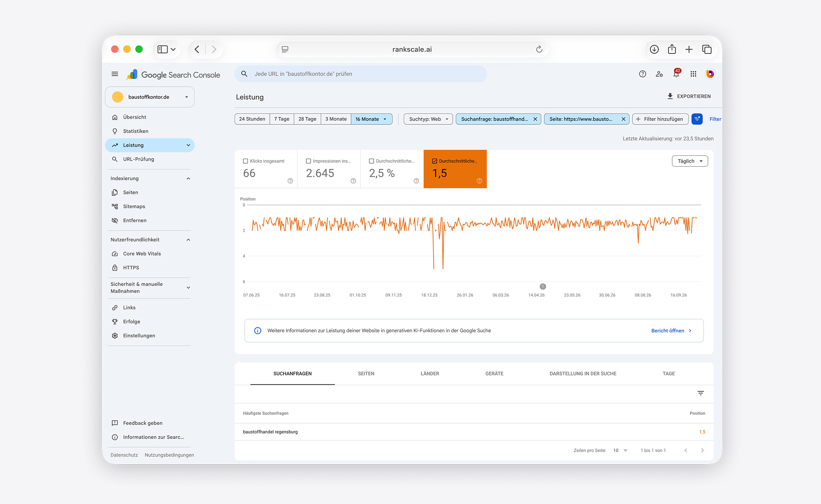Expand Sicherheit & manuelle Maßnahmen section
Image resolution: width=821 pixels, height=504 pixels.
tap(188, 288)
